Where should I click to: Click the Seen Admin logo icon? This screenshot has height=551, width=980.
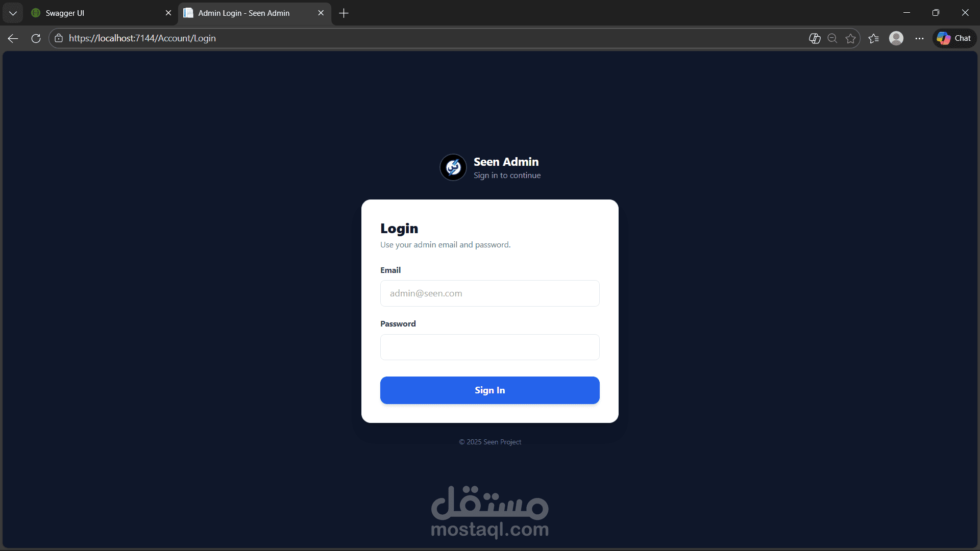(x=453, y=167)
